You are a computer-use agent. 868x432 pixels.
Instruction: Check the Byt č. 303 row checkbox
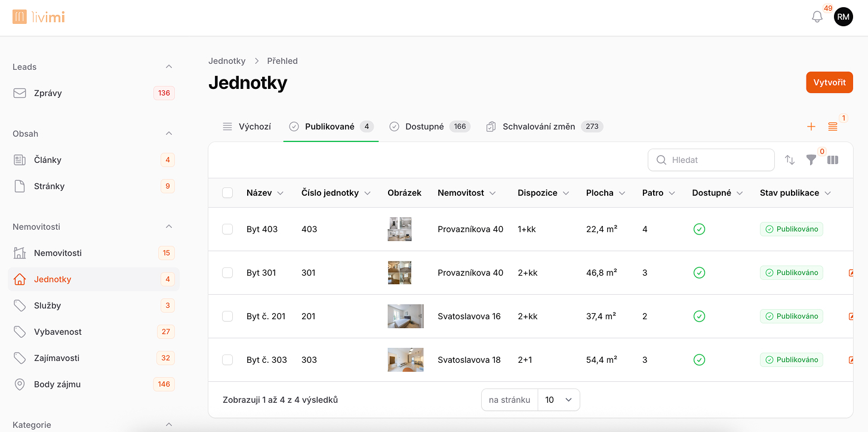(227, 360)
